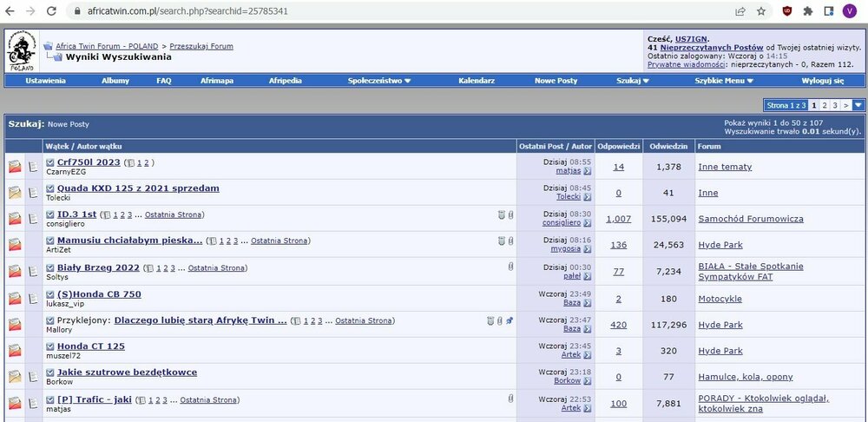
Task: Open the Hamulce, koła, opony forum link
Action: coord(745,377)
